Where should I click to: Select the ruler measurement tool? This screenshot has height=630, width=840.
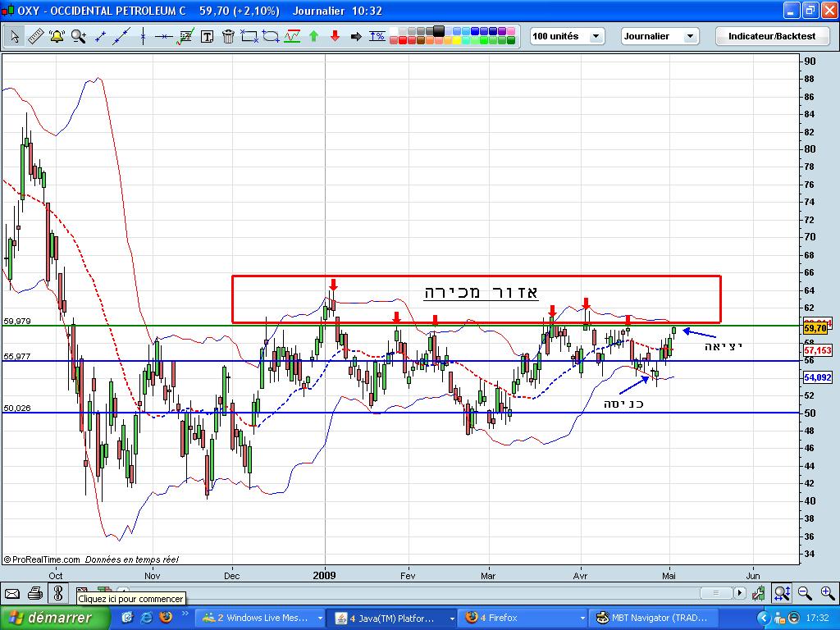point(35,36)
